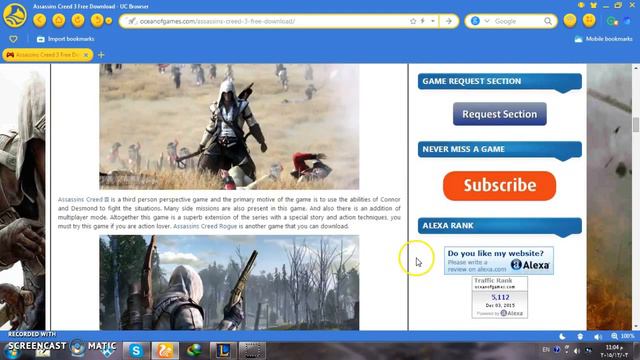
Task: Open the yellow four-dot menu icon
Action: click(589, 20)
